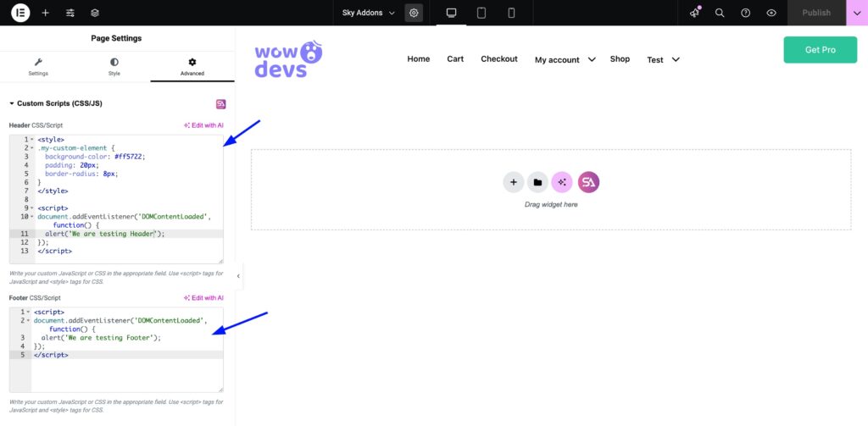This screenshot has width=868, height=426.
Task: Click the Publish button
Action: coord(816,13)
